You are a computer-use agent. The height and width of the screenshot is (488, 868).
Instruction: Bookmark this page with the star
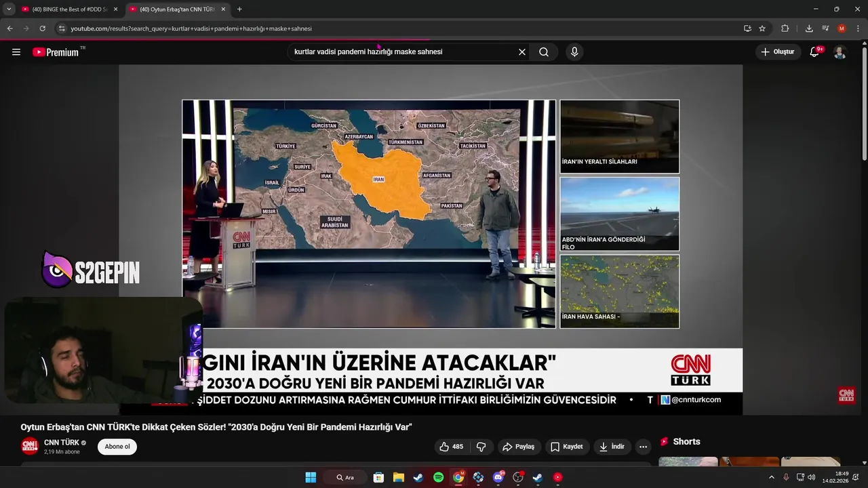[x=762, y=28]
